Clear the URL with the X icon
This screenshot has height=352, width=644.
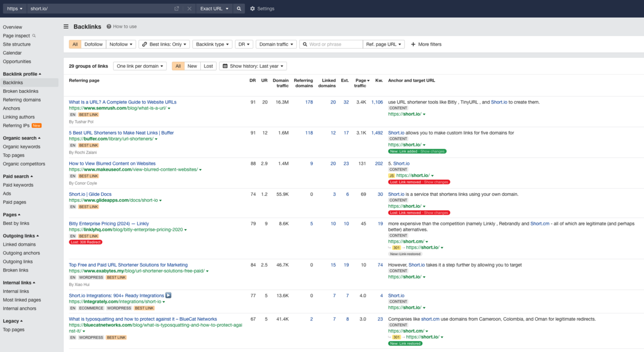coord(189,9)
